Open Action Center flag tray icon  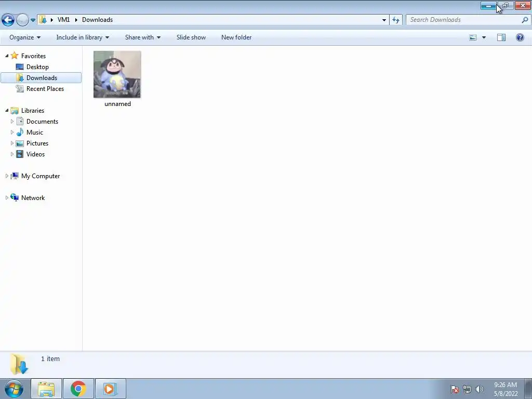(x=455, y=389)
